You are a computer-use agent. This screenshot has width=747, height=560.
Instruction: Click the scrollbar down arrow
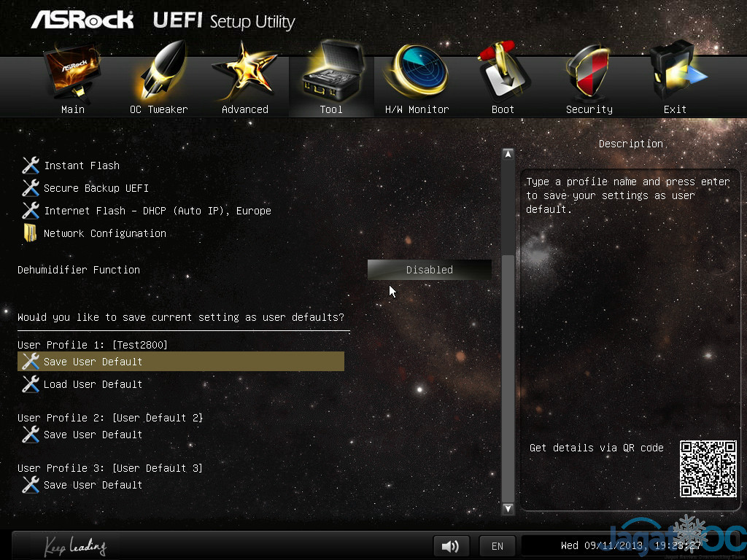(x=508, y=508)
